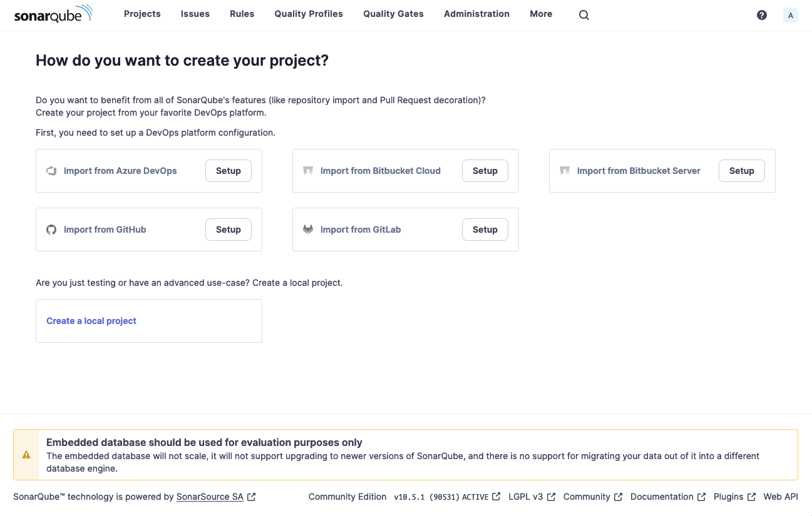Image resolution: width=812 pixels, height=516 pixels.
Task: Click the Import from Bitbucket Server label
Action: [x=639, y=171]
